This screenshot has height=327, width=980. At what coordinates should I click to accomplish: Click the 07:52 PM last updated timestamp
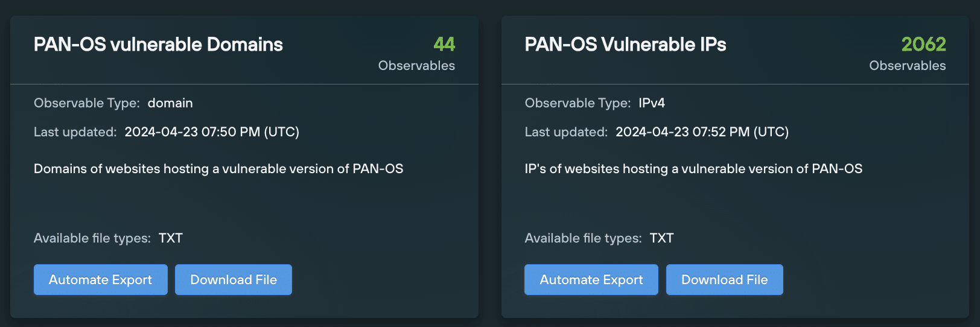(x=702, y=132)
